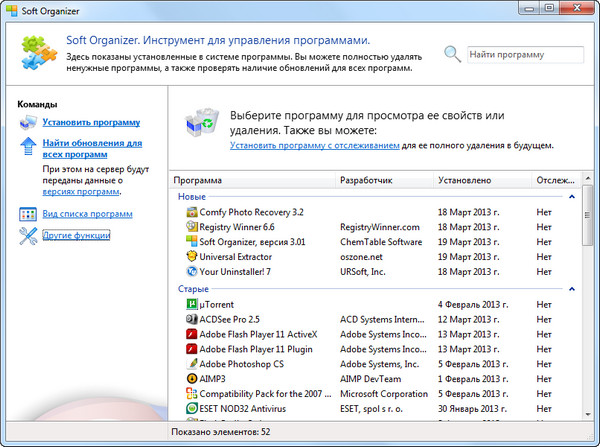Image resolution: width=600 pixels, height=447 pixels.
Task: Open Другие функции menu
Action: click(76, 235)
